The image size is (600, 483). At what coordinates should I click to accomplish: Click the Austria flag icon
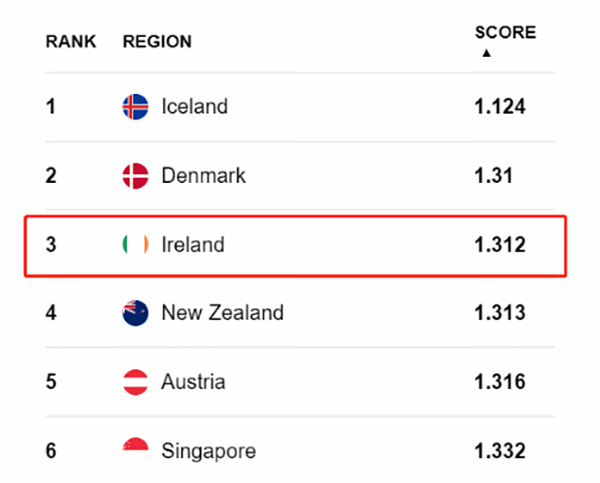(x=135, y=382)
